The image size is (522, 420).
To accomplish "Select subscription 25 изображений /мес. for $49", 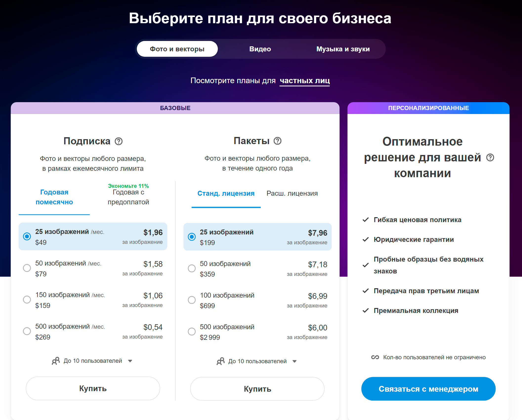I will [x=93, y=236].
